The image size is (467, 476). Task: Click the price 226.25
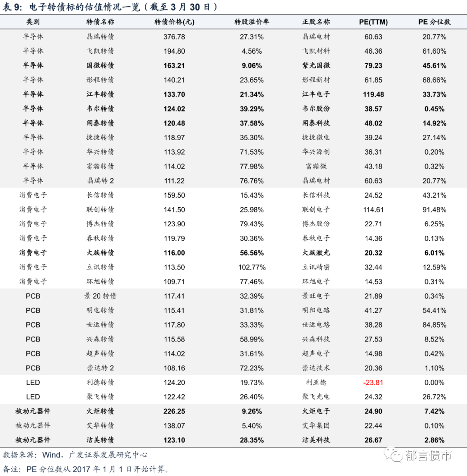[x=174, y=412]
